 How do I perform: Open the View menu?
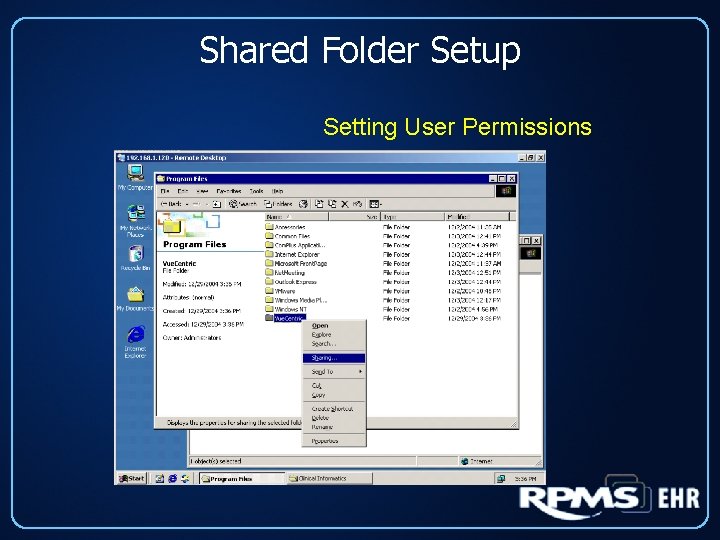coord(202,191)
